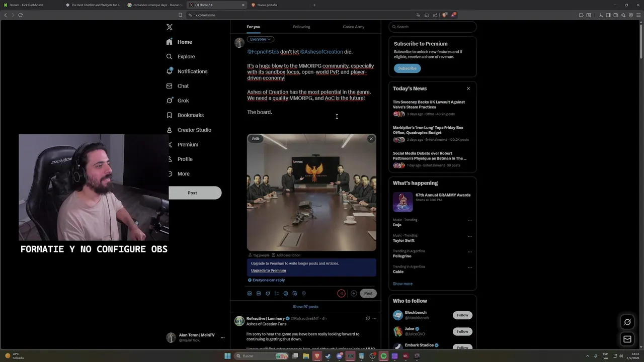Click the composer Post button
The width and height of the screenshot is (644, 362).
[x=368, y=294]
